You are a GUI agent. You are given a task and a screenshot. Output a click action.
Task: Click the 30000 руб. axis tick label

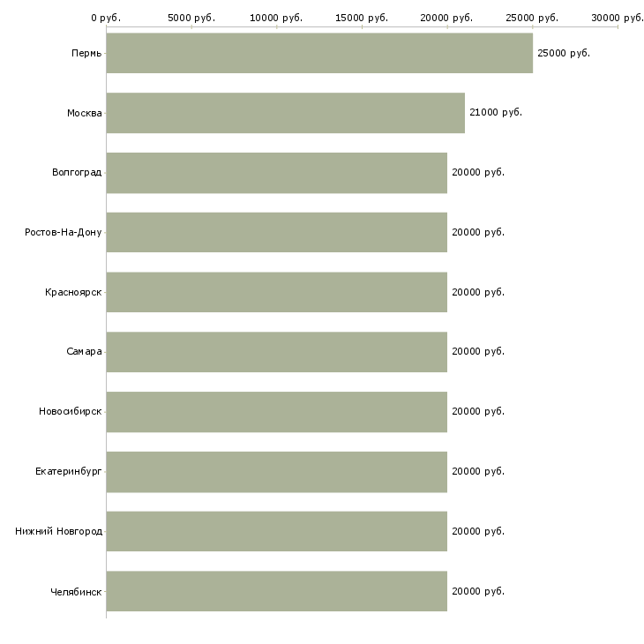click(617, 18)
